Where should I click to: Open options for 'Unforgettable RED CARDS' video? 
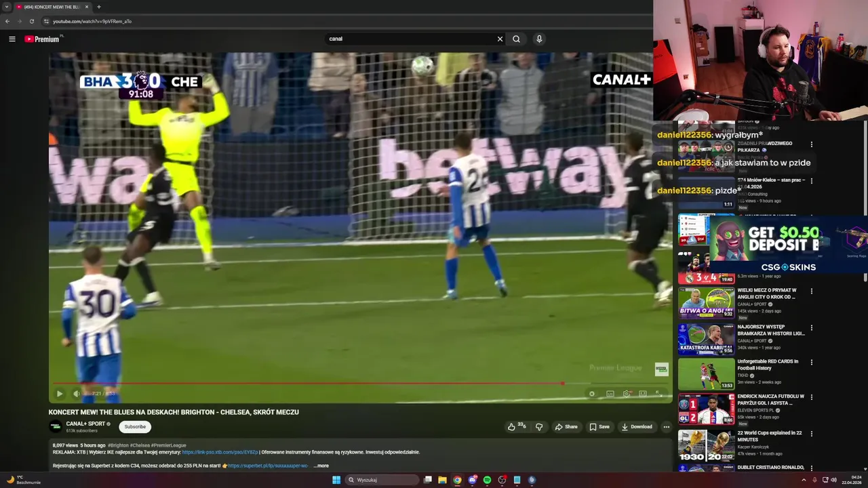(x=811, y=363)
